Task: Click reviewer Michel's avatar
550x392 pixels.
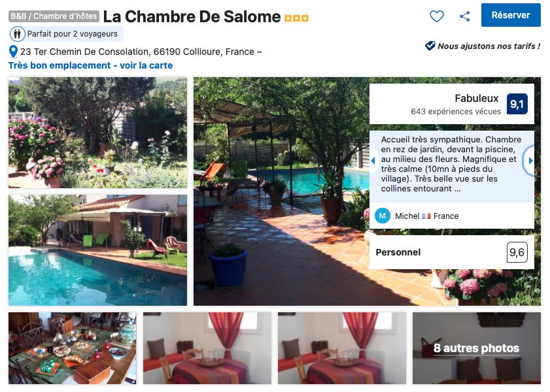Action: (383, 216)
